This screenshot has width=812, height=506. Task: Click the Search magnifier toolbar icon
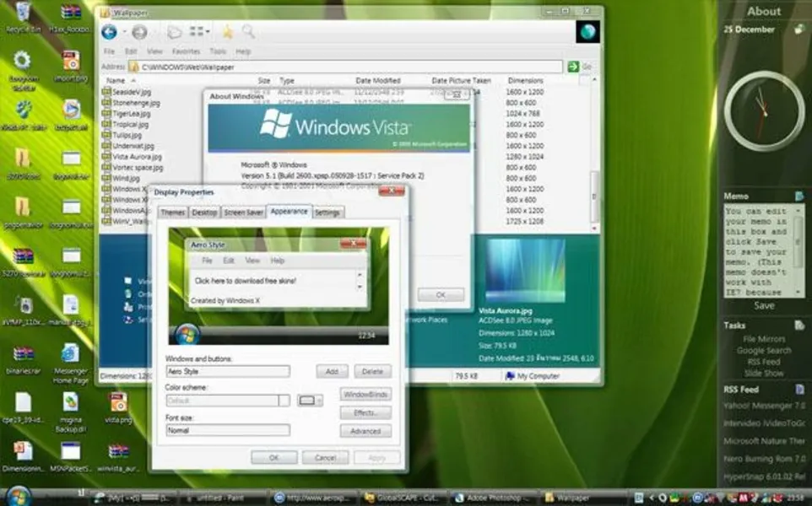pyautogui.click(x=248, y=32)
